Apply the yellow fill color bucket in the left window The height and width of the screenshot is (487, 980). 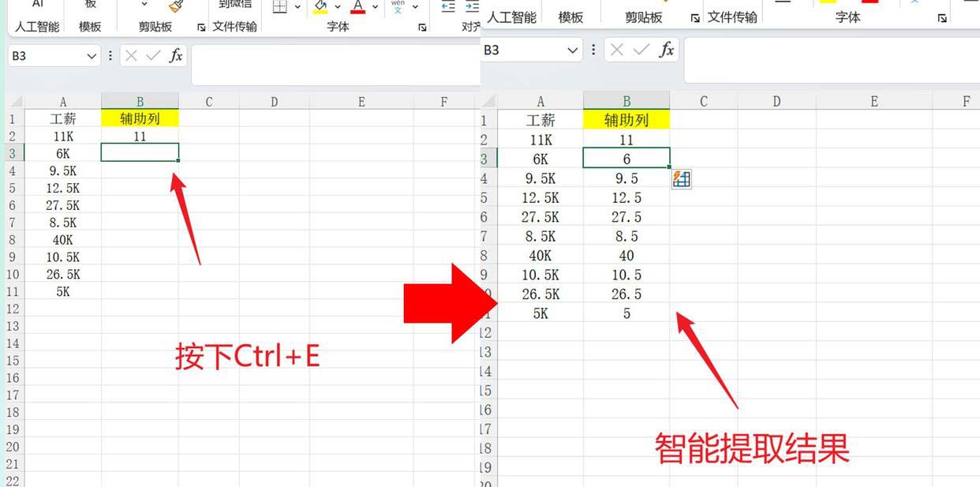(x=320, y=7)
